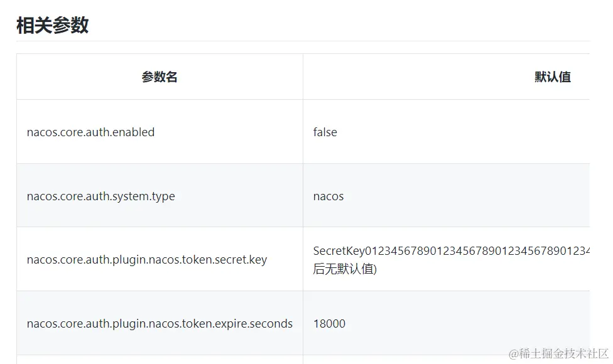Image resolution: width=613 pixels, height=364 pixels.
Task: Click the SecretKey0123456789 default value text
Action: pyautogui.click(x=451, y=251)
